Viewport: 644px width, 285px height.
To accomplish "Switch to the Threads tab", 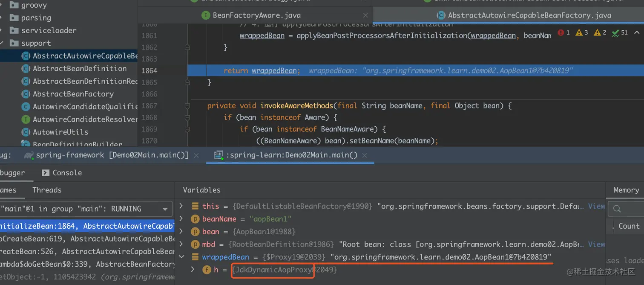I will pos(46,190).
